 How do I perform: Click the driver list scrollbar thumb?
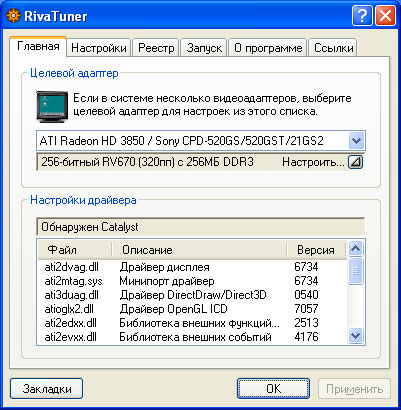point(355,271)
